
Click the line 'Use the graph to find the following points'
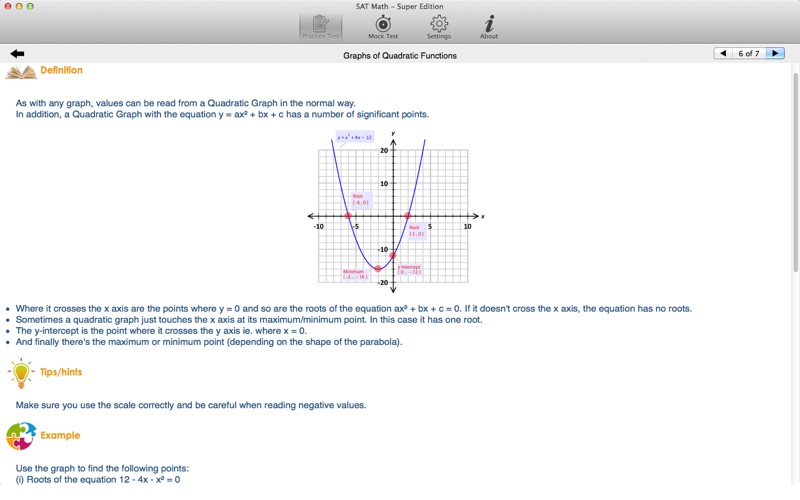tap(102, 468)
